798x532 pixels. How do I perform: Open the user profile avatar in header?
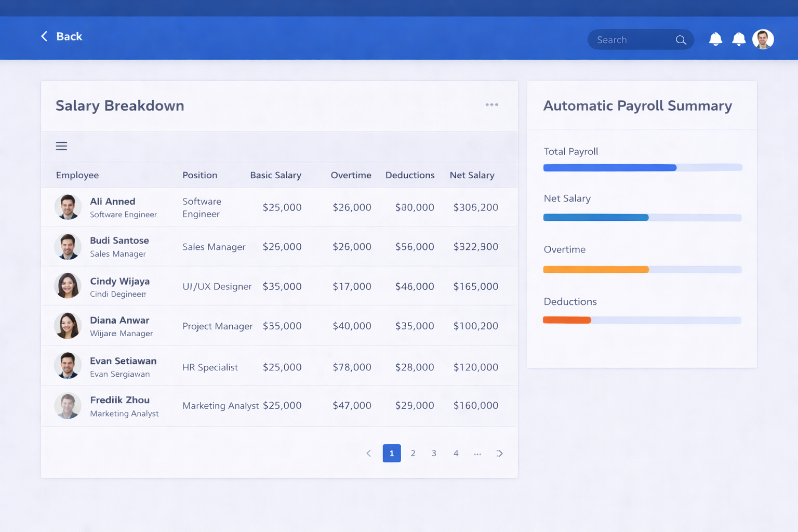[x=763, y=39]
